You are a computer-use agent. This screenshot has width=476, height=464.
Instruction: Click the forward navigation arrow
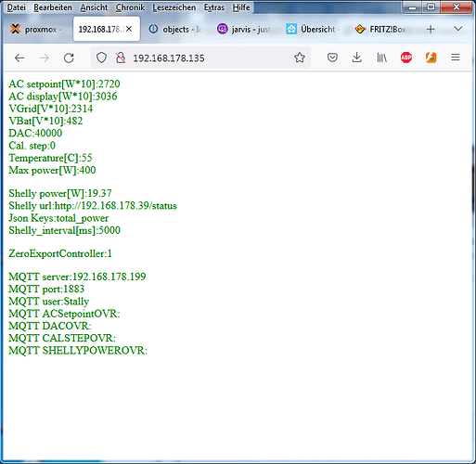(45, 58)
